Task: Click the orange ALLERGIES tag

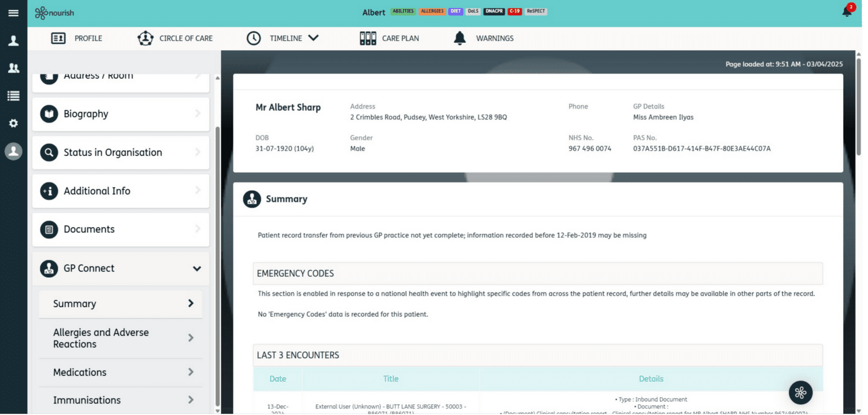Action: [432, 11]
